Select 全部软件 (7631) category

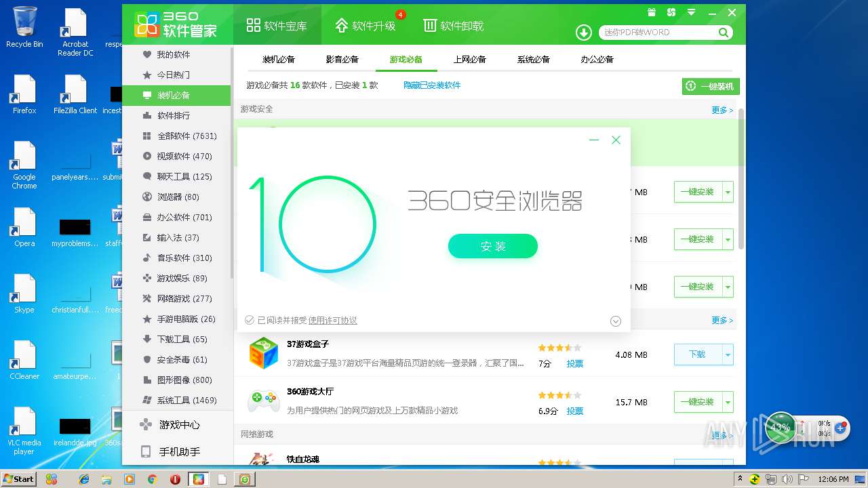coord(176,136)
